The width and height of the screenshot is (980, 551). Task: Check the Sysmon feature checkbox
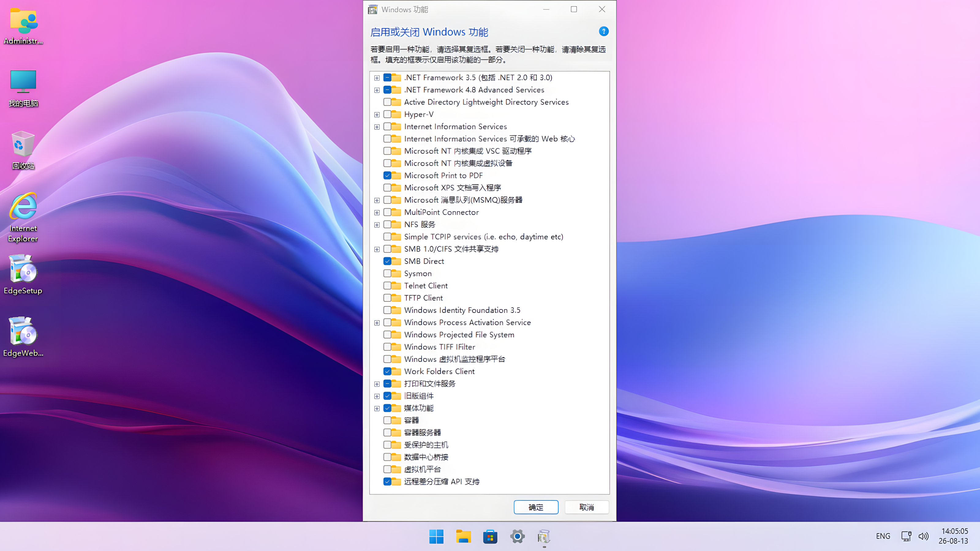(387, 273)
